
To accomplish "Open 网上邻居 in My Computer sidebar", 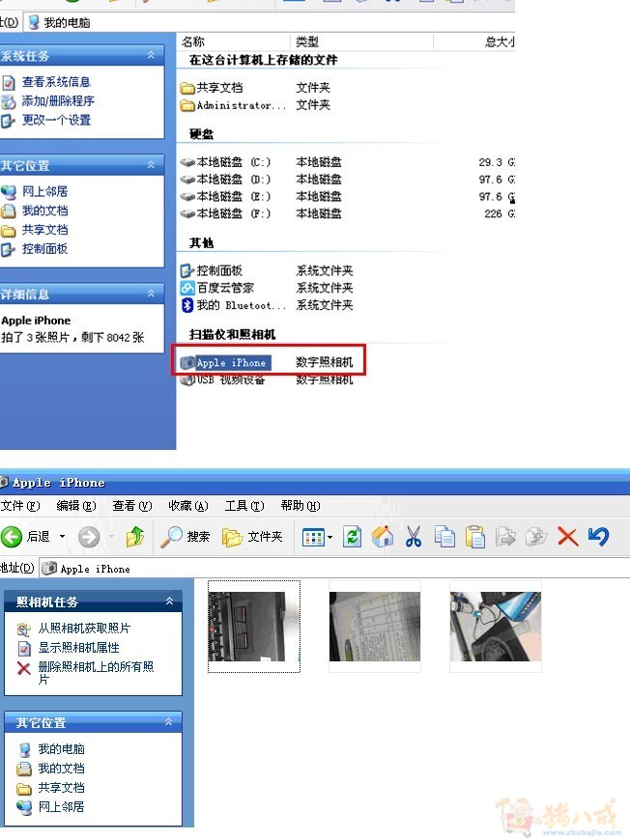I will click(x=44, y=191).
